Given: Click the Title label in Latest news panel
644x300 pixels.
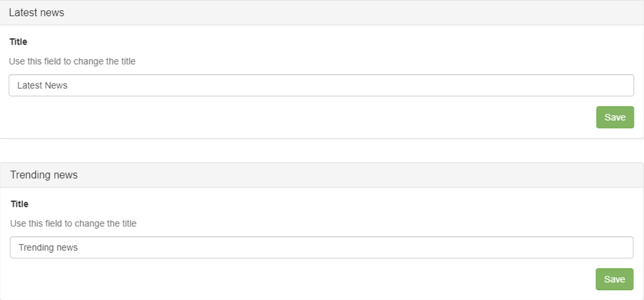Looking at the screenshot, I should 18,42.
